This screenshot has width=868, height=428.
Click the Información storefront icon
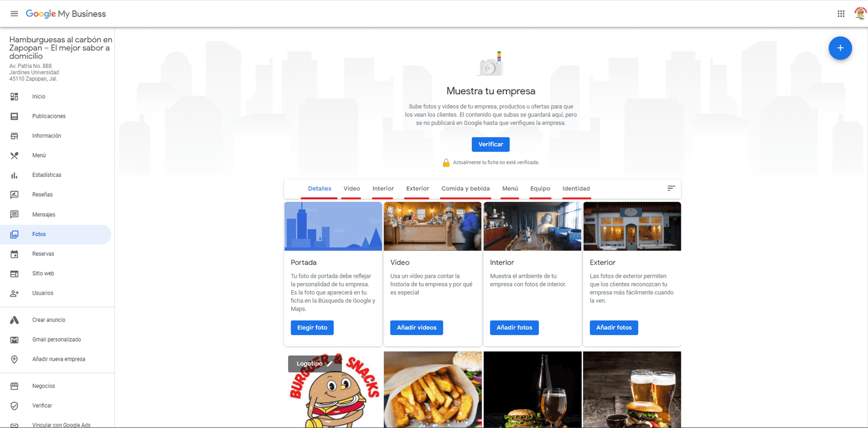click(x=14, y=136)
